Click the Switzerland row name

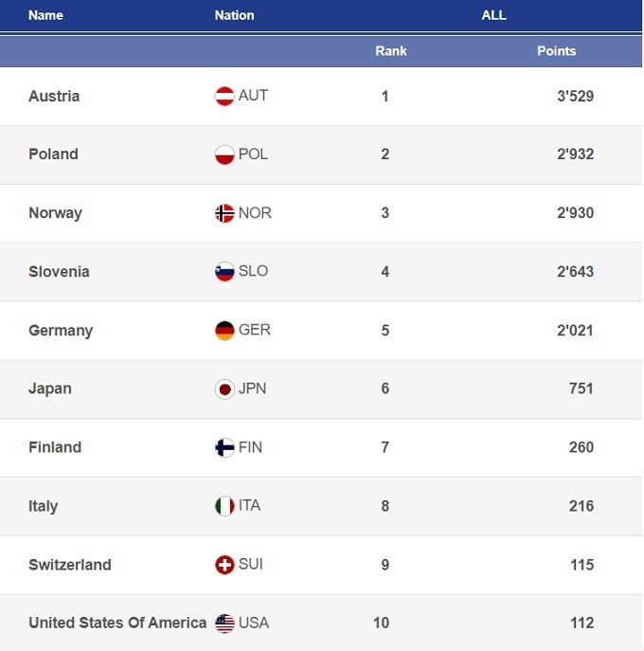click(70, 565)
